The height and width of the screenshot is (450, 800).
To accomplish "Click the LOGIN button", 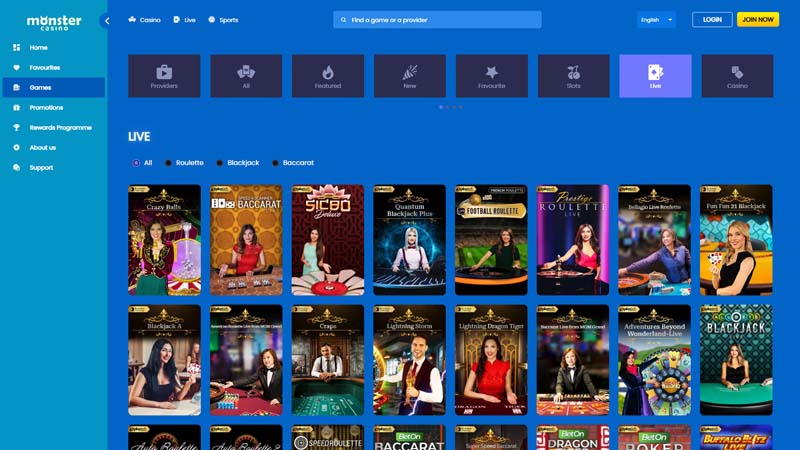I will click(712, 19).
